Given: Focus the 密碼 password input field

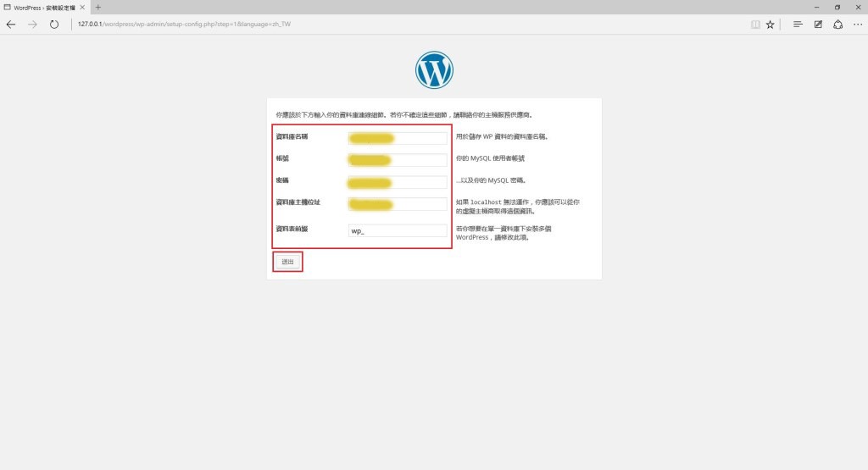Looking at the screenshot, I should point(398,182).
